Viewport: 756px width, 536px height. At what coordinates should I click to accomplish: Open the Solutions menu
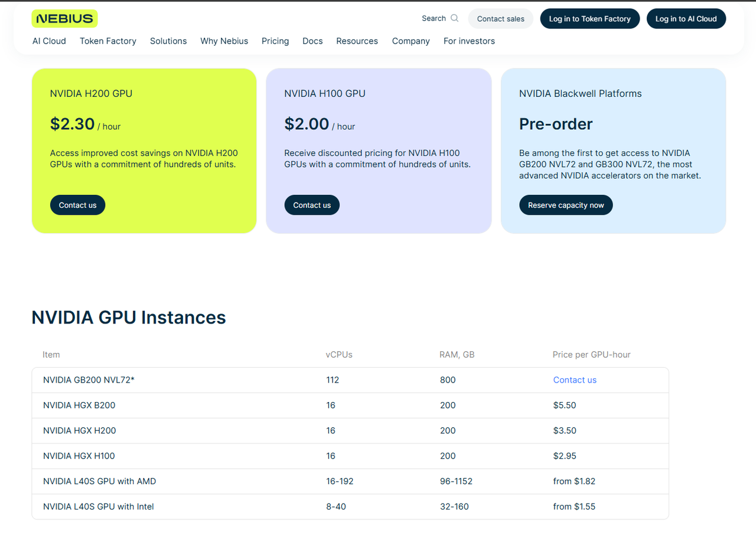click(168, 41)
